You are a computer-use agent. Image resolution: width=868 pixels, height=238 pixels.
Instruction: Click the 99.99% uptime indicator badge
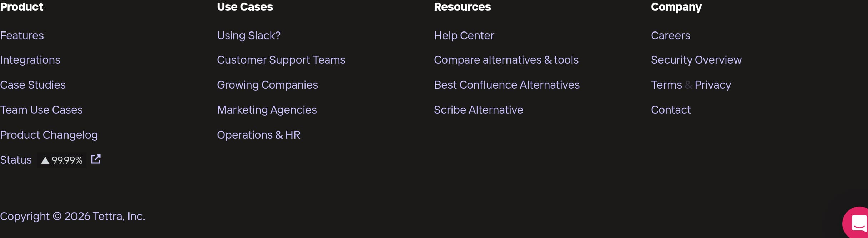[x=61, y=160]
